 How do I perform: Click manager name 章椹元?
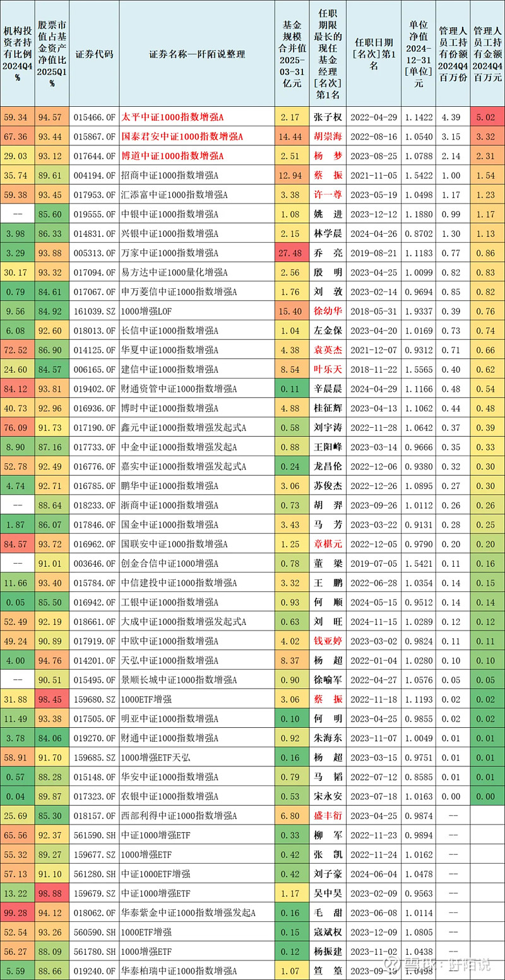[328, 544]
